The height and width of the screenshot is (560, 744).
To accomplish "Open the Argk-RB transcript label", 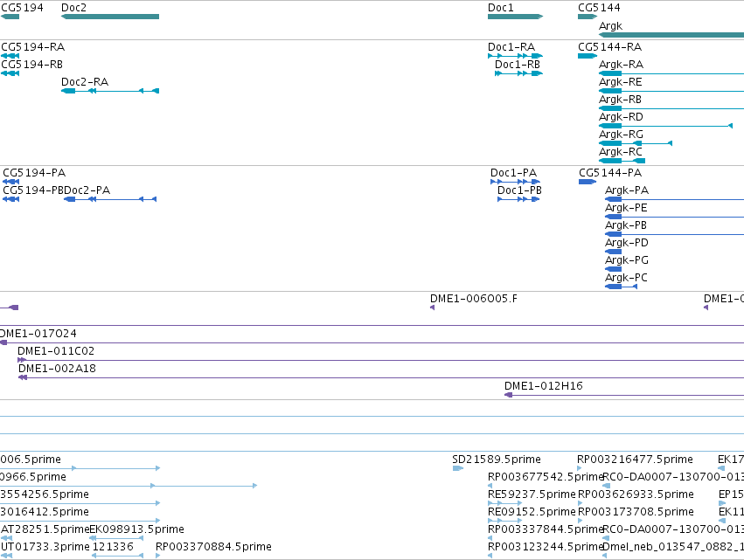I will click(x=620, y=100).
